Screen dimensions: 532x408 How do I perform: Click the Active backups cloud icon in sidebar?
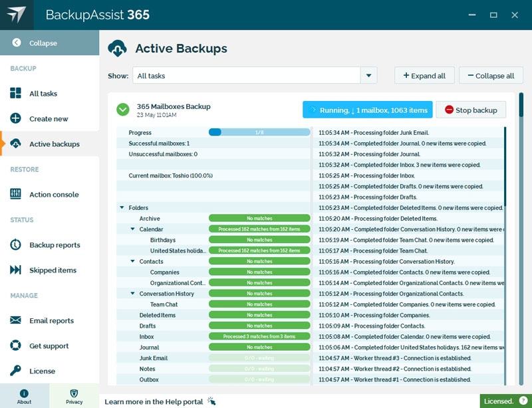click(x=15, y=144)
